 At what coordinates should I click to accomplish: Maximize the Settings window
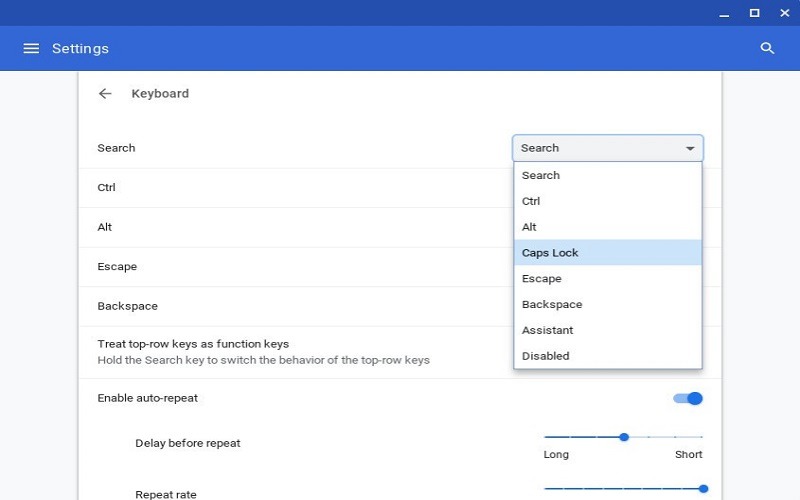click(x=755, y=13)
